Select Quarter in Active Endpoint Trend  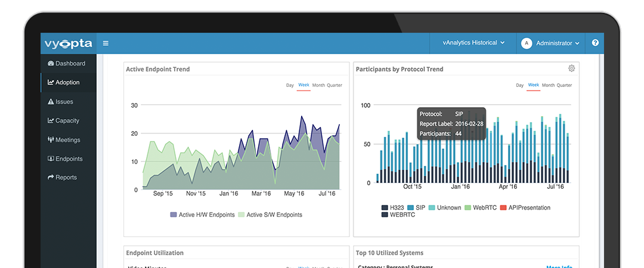click(x=335, y=85)
